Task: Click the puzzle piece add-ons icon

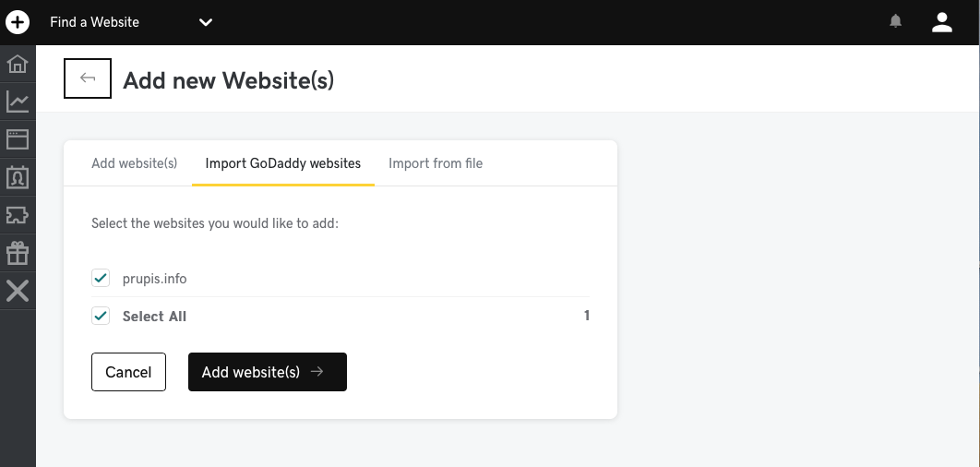Action: pyautogui.click(x=18, y=215)
